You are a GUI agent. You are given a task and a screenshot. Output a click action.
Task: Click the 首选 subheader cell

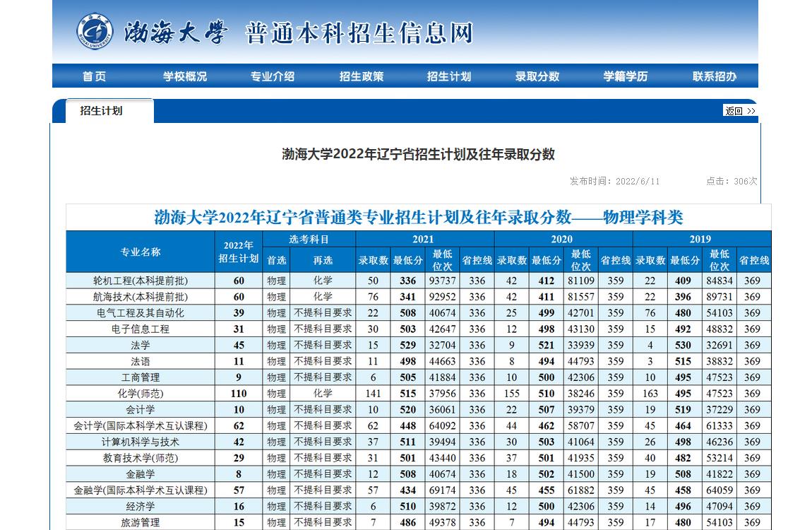pyautogui.click(x=277, y=260)
